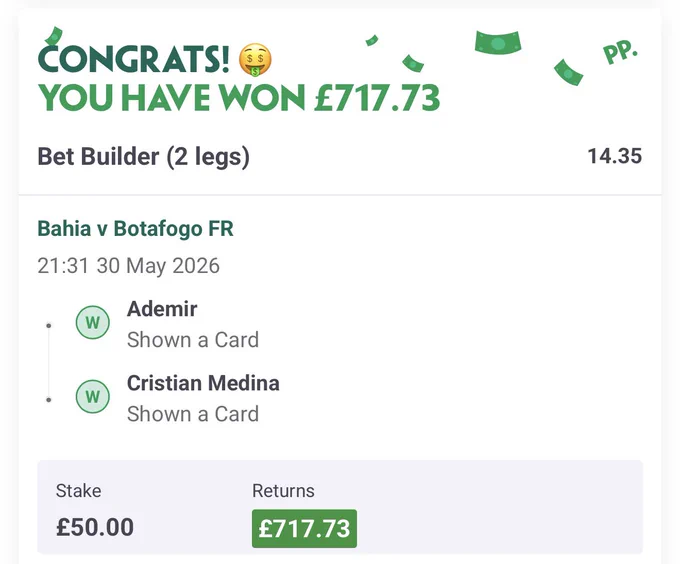Click the Shown a Card text under Cristian Medina
The height and width of the screenshot is (564, 680).
[193, 414]
